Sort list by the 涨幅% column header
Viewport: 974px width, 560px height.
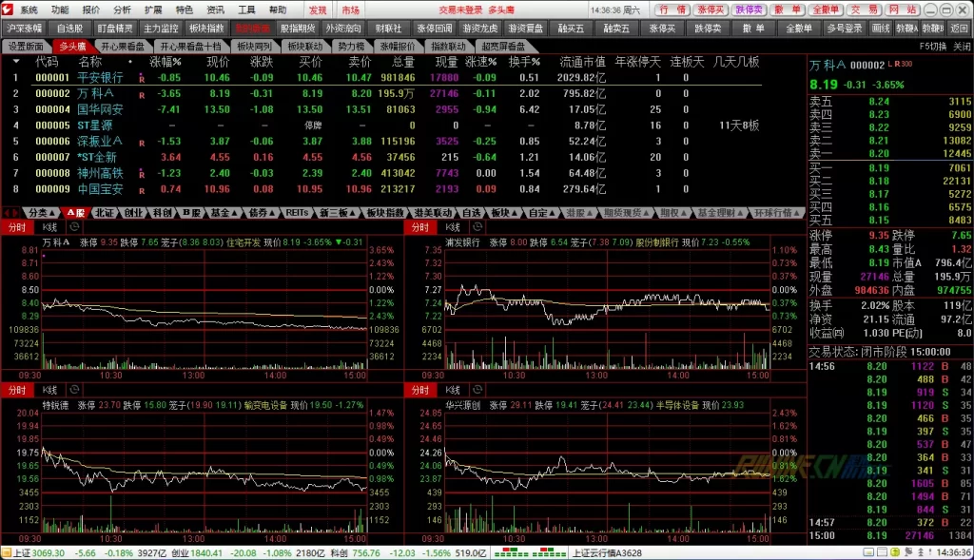(166, 62)
